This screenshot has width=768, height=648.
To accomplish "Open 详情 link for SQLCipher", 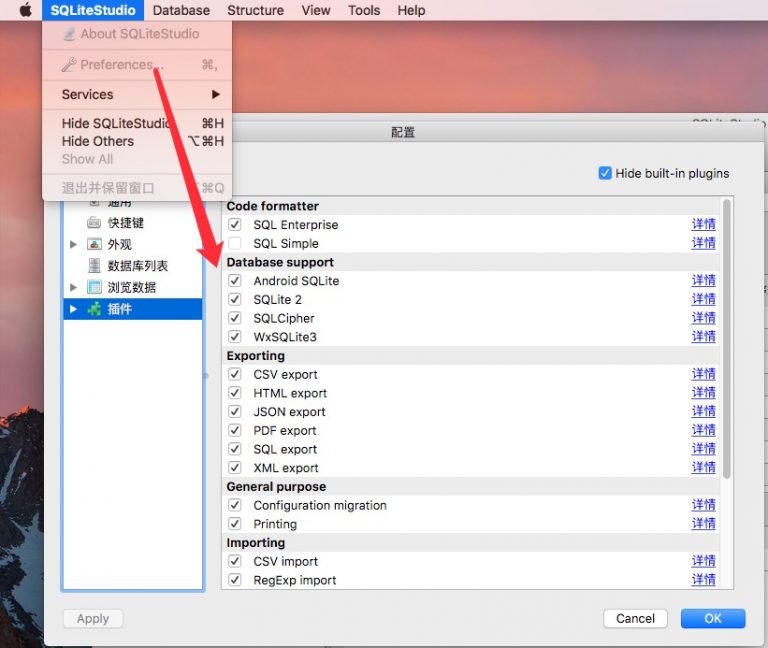I will (703, 318).
